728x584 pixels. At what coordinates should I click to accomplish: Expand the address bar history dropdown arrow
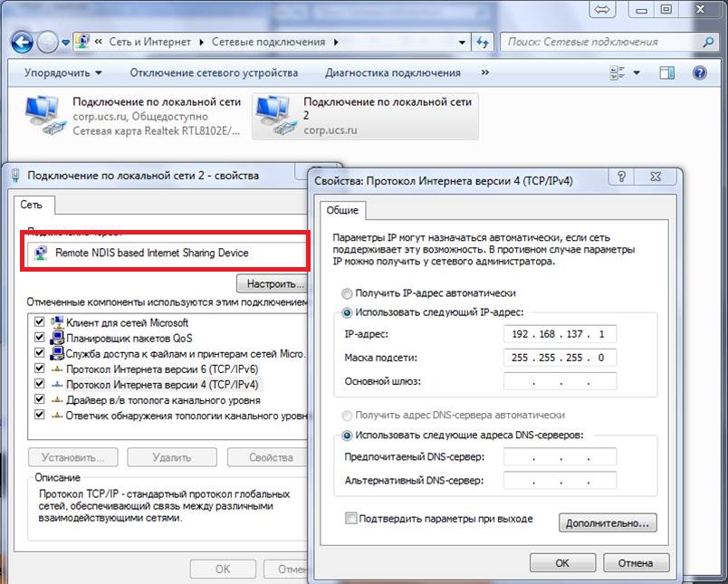(462, 43)
